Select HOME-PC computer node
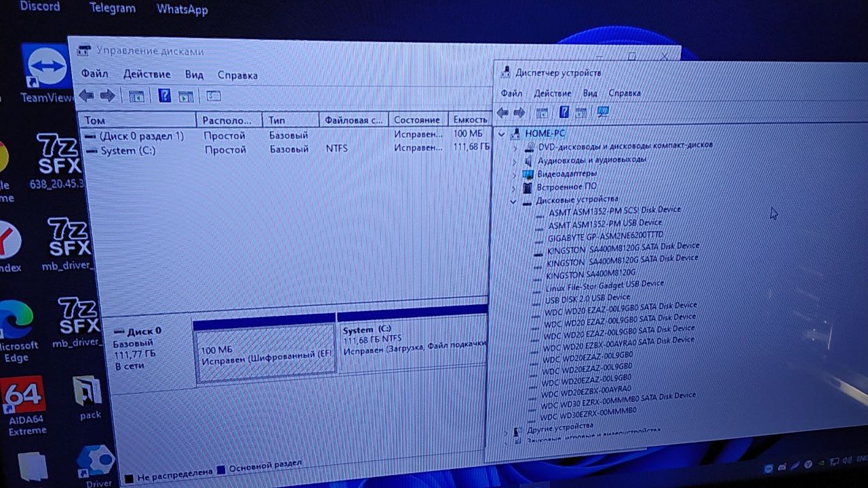The image size is (868, 488). click(545, 134)
